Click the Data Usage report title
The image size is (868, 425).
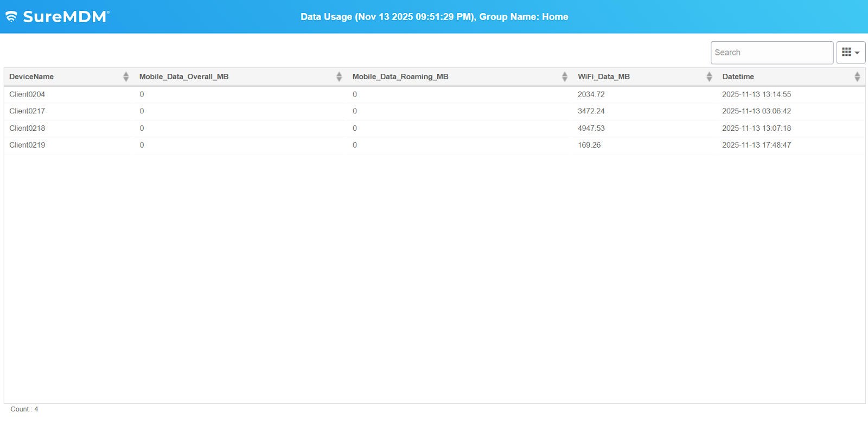[x=434, y=17]
